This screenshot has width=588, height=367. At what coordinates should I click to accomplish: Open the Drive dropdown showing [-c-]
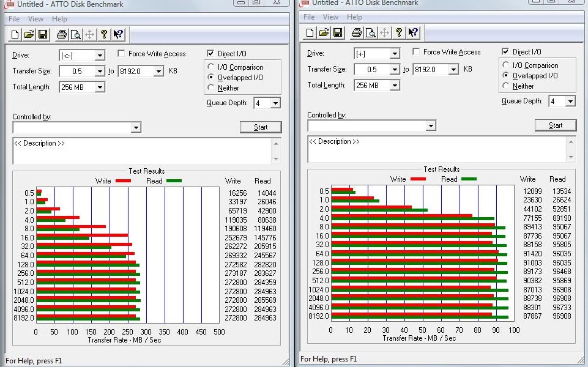pyautogui.click(x=99, y=56)
